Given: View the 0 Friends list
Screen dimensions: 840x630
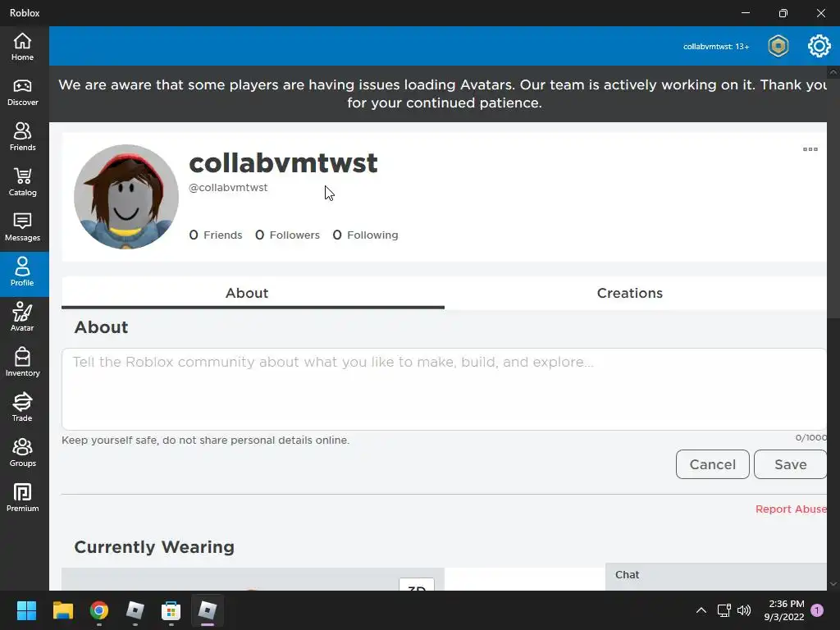Looking at the screenshot, I should 216,235.
